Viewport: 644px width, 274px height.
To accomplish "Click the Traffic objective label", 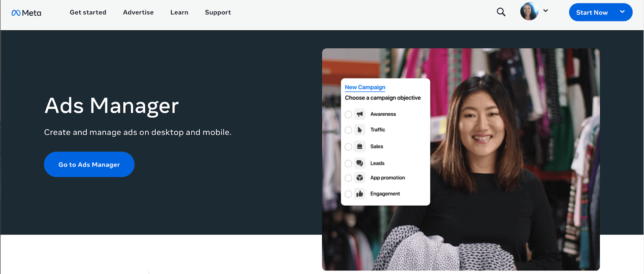I will (x=378, y=130).
